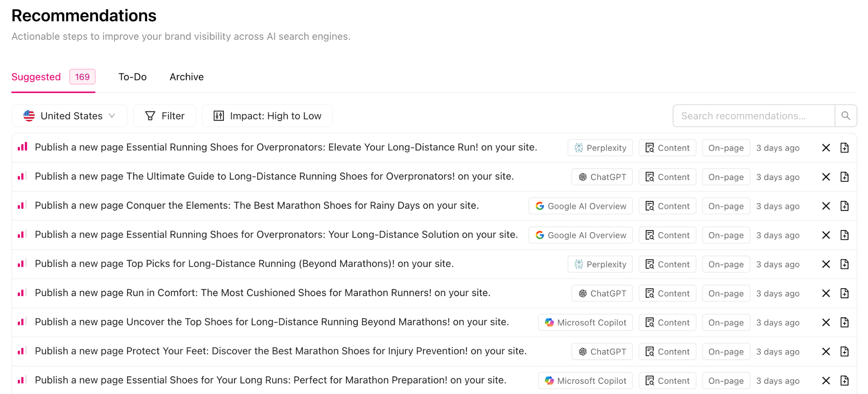868x394 pixels.
Task: Click the search magnifier icon button
Action: (846, 116)
